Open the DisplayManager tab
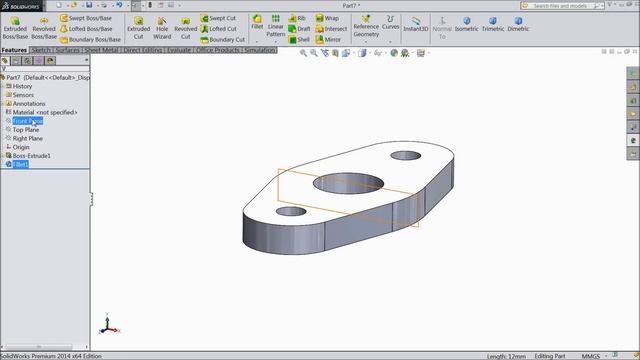The height and width of the screenshot is (360, 640). (x=50, y=60)
